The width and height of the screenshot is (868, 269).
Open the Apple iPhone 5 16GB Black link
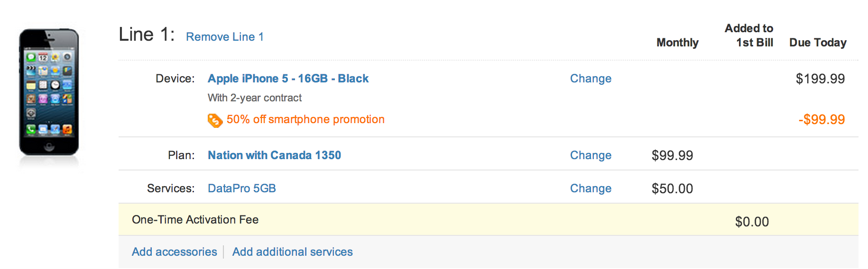[x=288, y=79]
